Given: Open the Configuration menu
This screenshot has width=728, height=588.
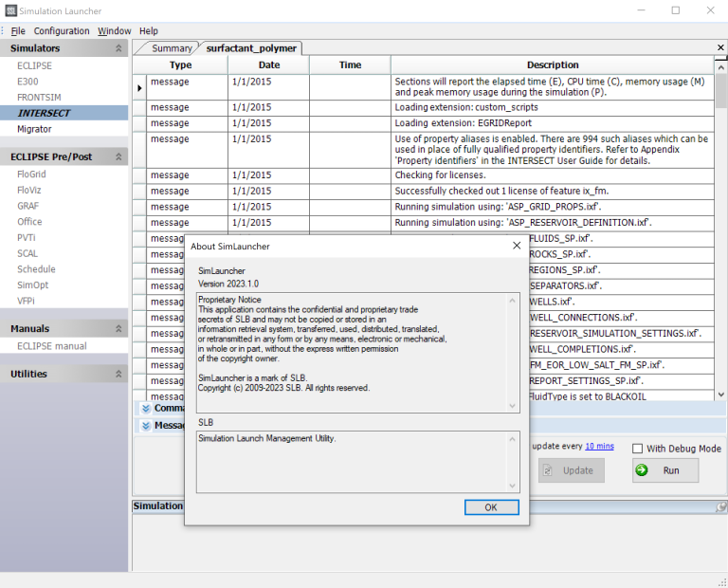Looking at the screenshot, I should pos(62,30).
